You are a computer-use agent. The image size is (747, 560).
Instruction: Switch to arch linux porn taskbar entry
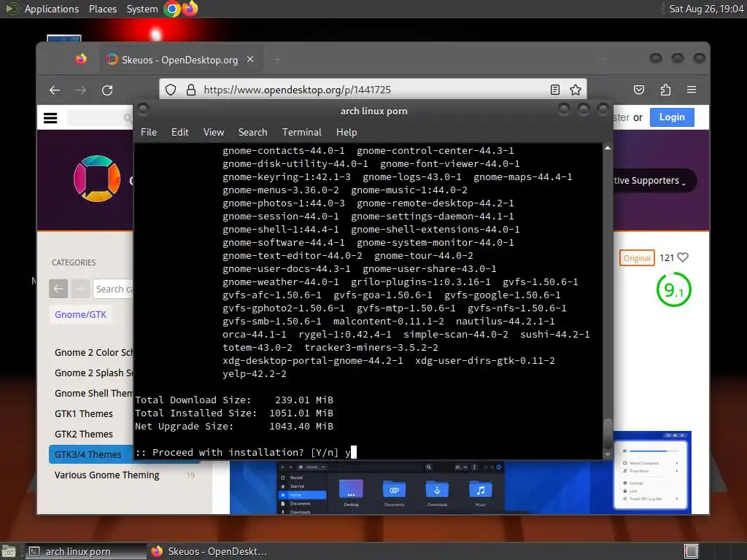85,551
